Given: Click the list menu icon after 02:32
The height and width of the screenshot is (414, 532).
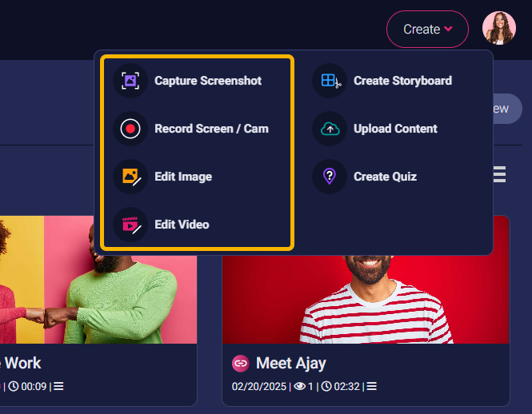Looking at the screenshot, I should point(371,386).
